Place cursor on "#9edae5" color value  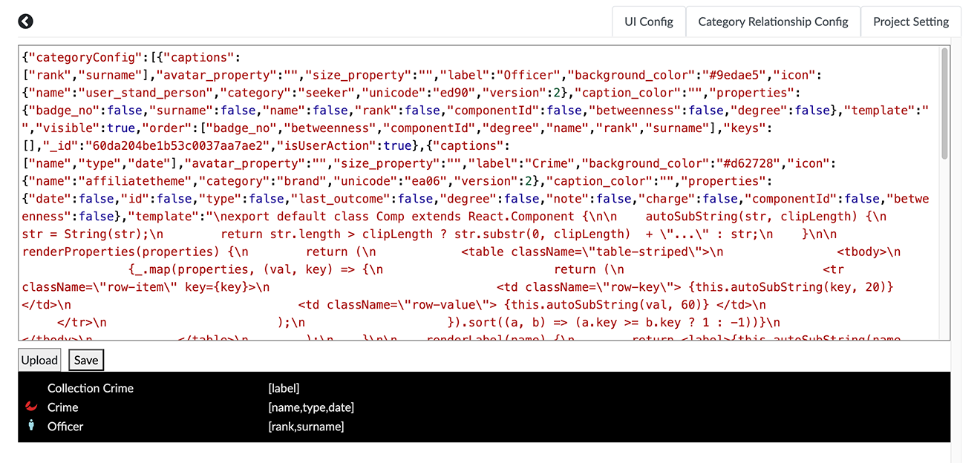743,75
